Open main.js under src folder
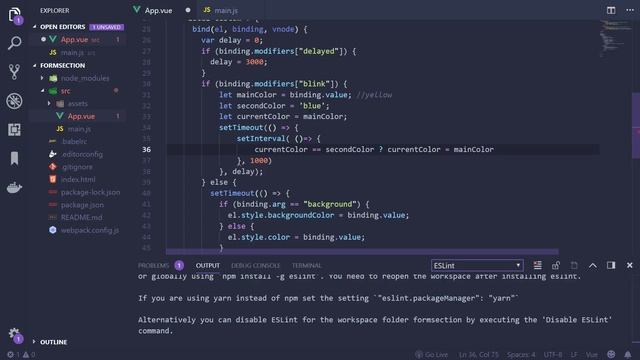 (78, 129)
